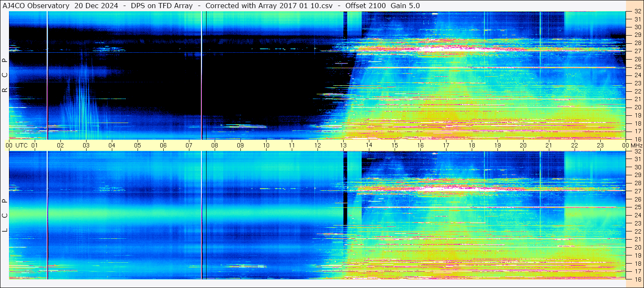Viewport: 644px width, 288px height.
Task: Click the 21 MHz tick of LCP plot
Action: pyautogui.click(x=637, y=239)
